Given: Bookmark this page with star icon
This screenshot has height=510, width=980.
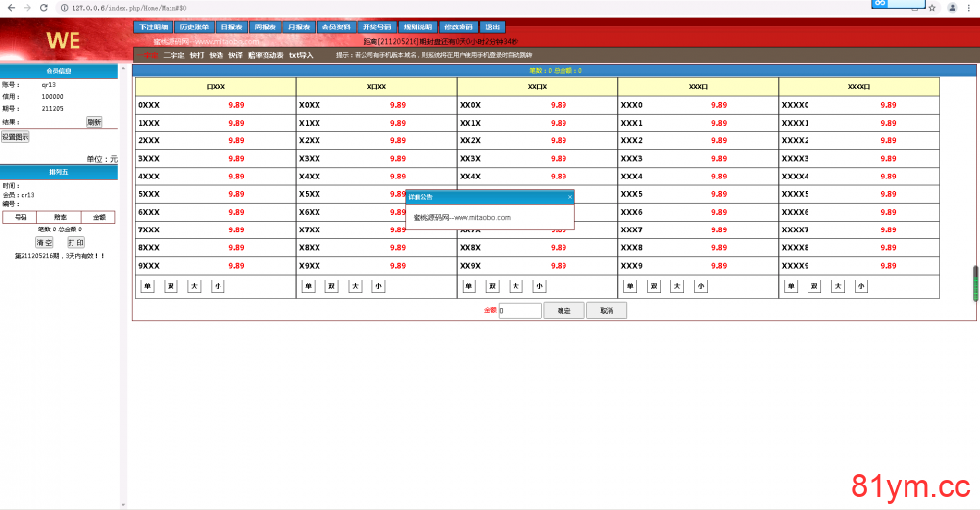Looking at the screenshot, I should 931,7.
